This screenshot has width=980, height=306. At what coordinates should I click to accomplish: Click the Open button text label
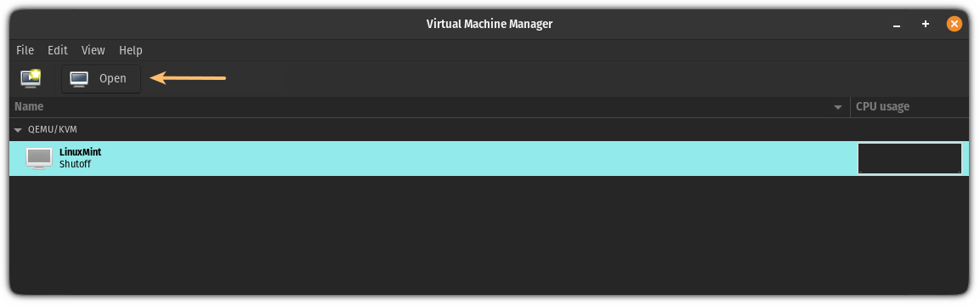(112, 79)
